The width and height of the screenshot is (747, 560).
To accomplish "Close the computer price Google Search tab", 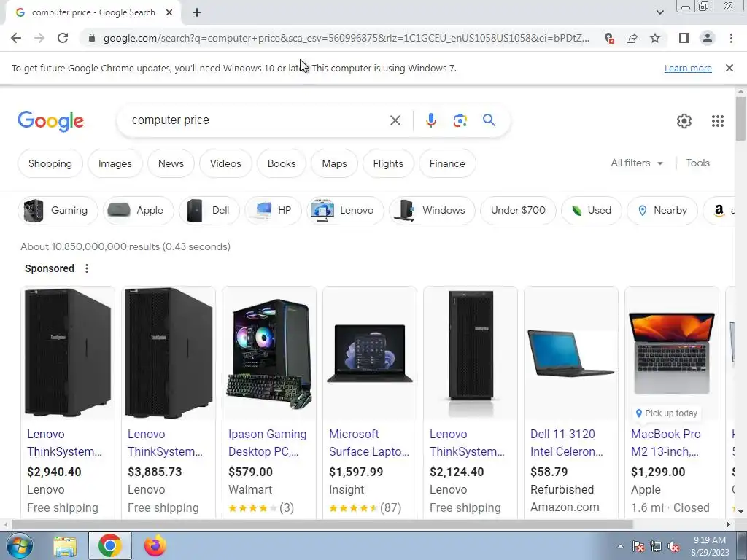I will [169, 13].
